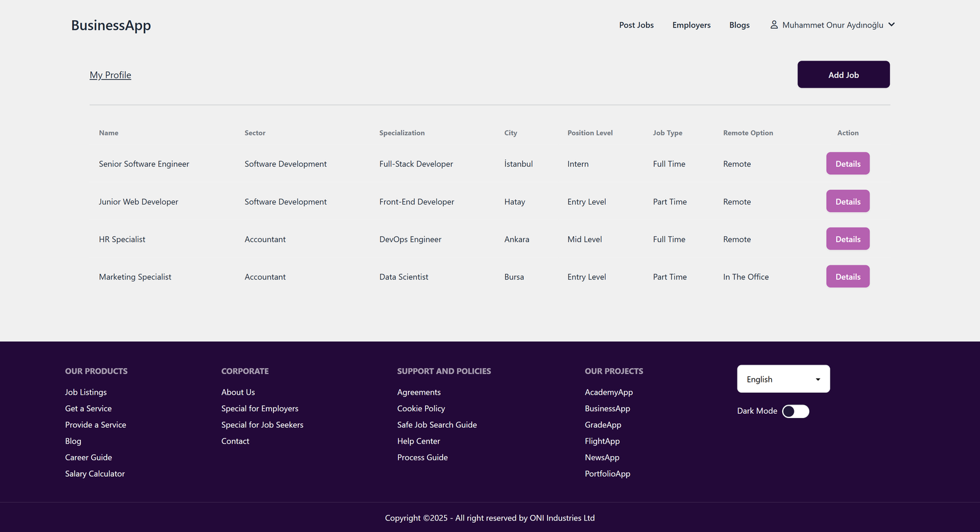Open Blogs from the top navigation
This screenshot has height=532, width=980.
(739, 25)
